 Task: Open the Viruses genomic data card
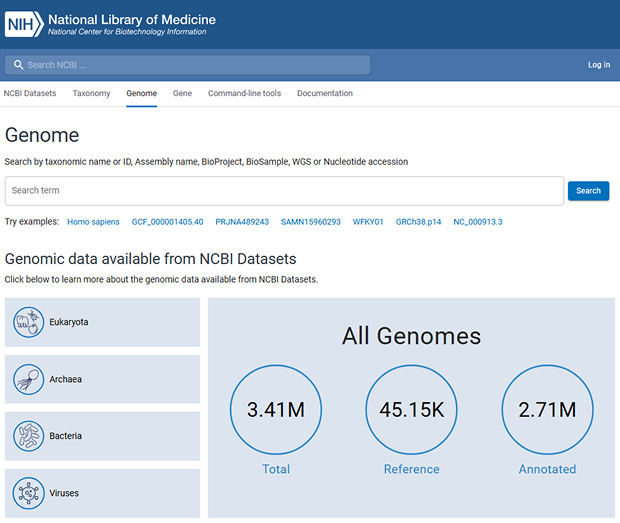(x=102, y=493)
